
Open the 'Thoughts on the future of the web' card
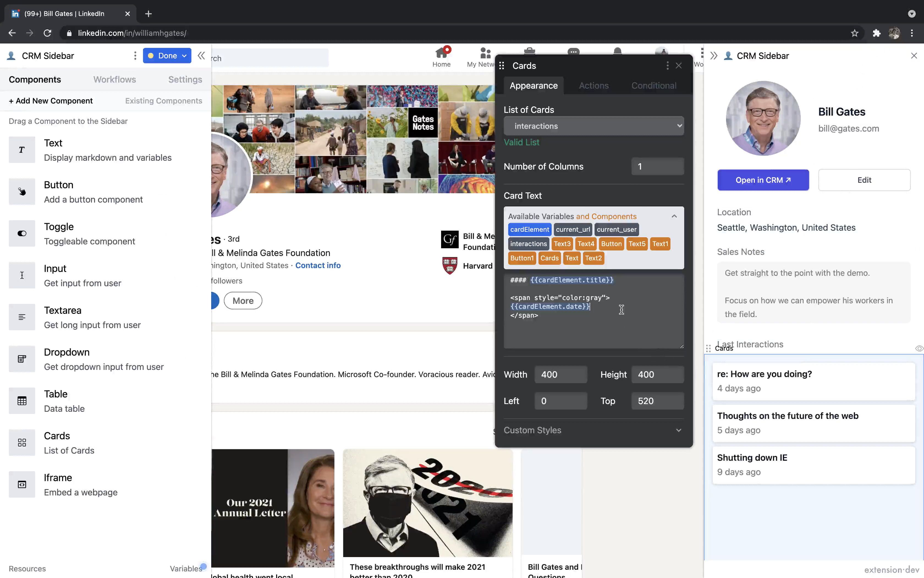[814, 423]
